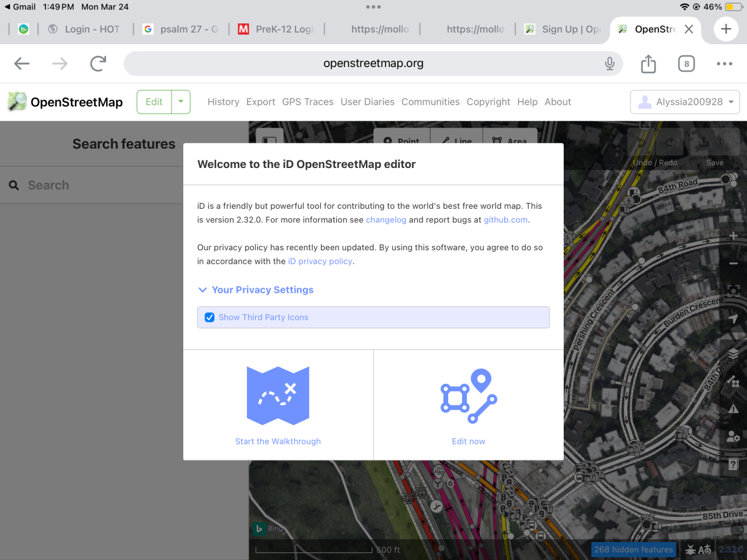Open the background layers panel

click(x=734, y=354)
